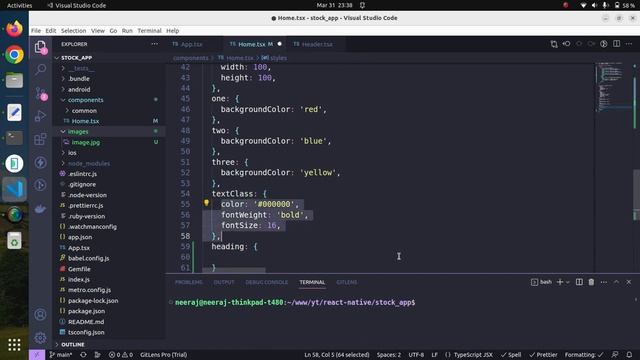The height and width of the screenshot is (360, 640).
Task: Click the Open Changes icon in editor toolbar
Action: tap(554, 44)
